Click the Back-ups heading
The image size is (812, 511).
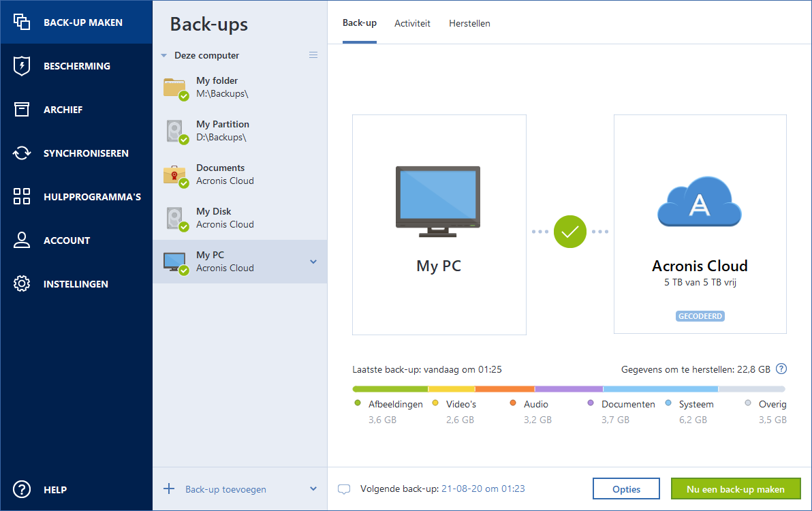(208, 25)
